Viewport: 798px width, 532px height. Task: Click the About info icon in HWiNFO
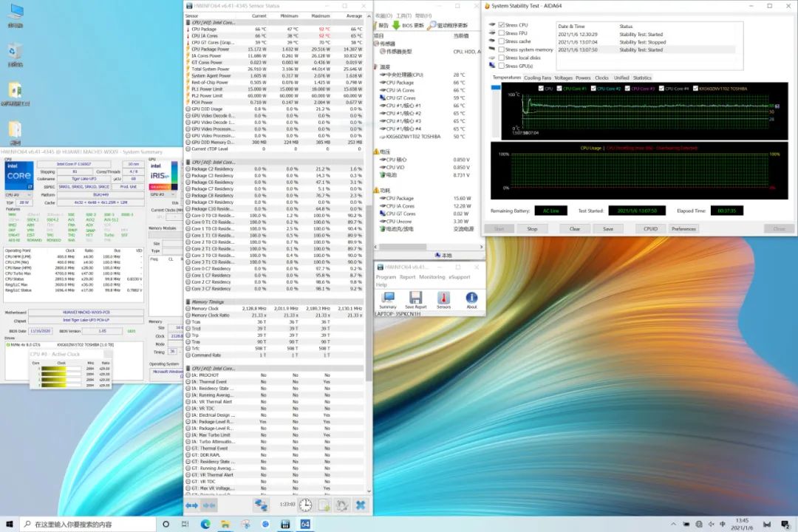(x=471, y=299)
